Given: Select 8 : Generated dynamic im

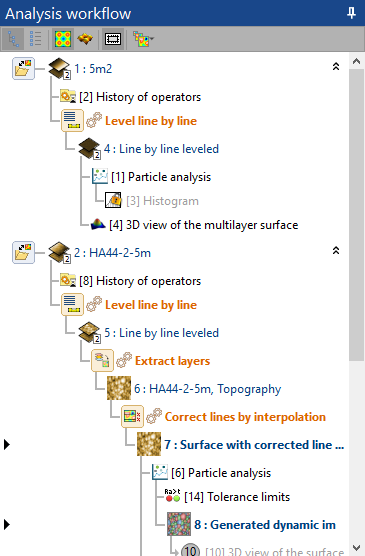Looking at the screenshot, I should click(x=265, y=525).
